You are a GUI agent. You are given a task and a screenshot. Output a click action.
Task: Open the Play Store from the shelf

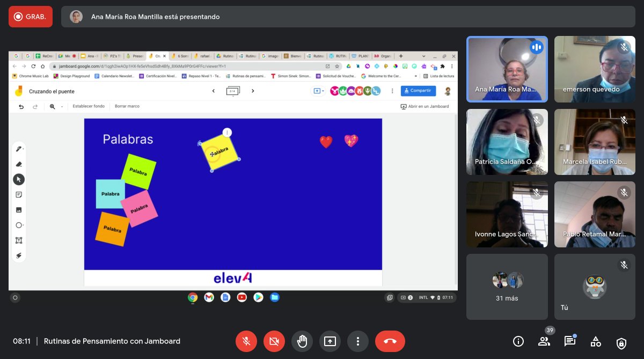point(258,297)
